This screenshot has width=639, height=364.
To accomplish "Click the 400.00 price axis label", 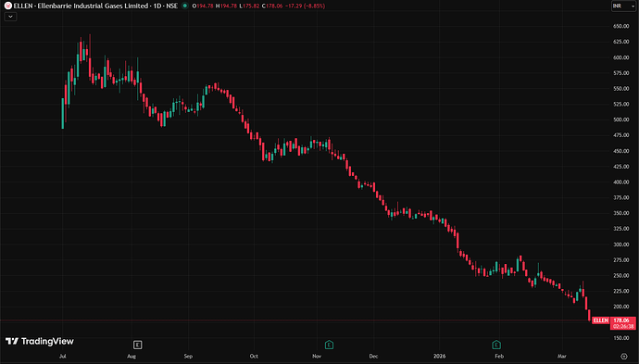I will click(x=621, y=182).
